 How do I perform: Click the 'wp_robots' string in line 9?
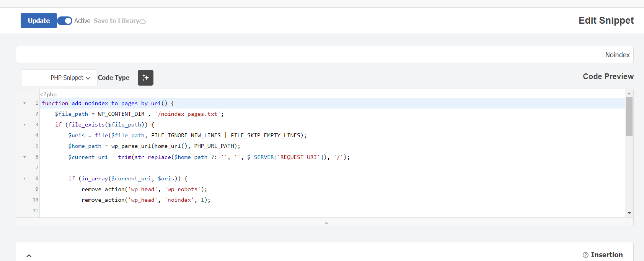click(182, 189)
